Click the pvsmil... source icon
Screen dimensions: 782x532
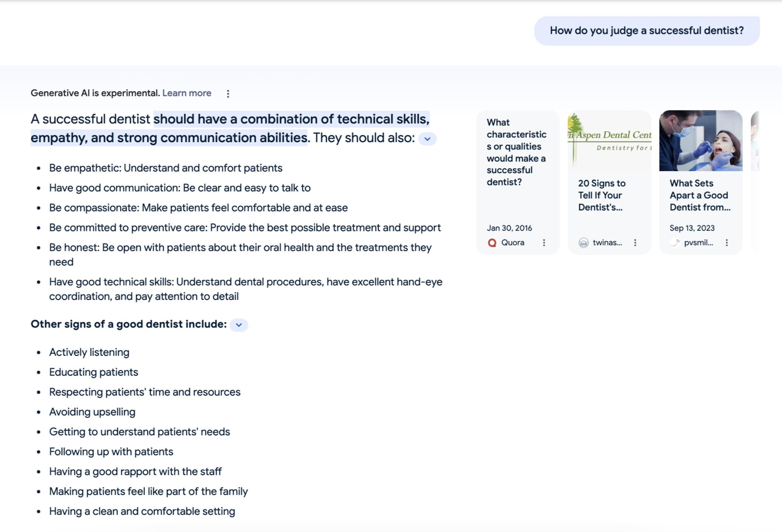(673, 242)
